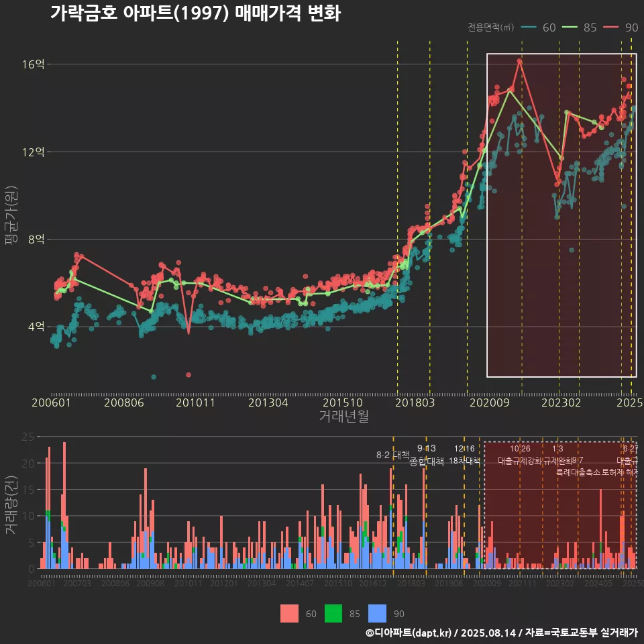The image size is (644, 644).
Task: Click the isolated teal outlier point below 4억
Action: pos(154,376)
